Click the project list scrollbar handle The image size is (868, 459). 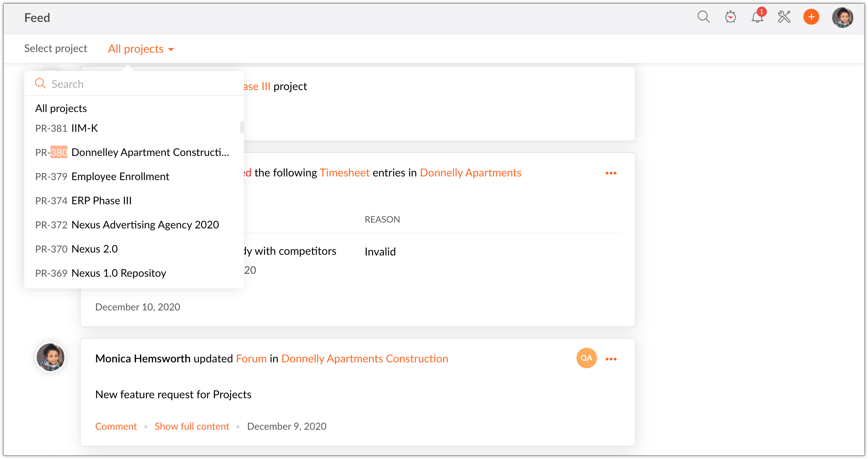(x=242, y=127)
